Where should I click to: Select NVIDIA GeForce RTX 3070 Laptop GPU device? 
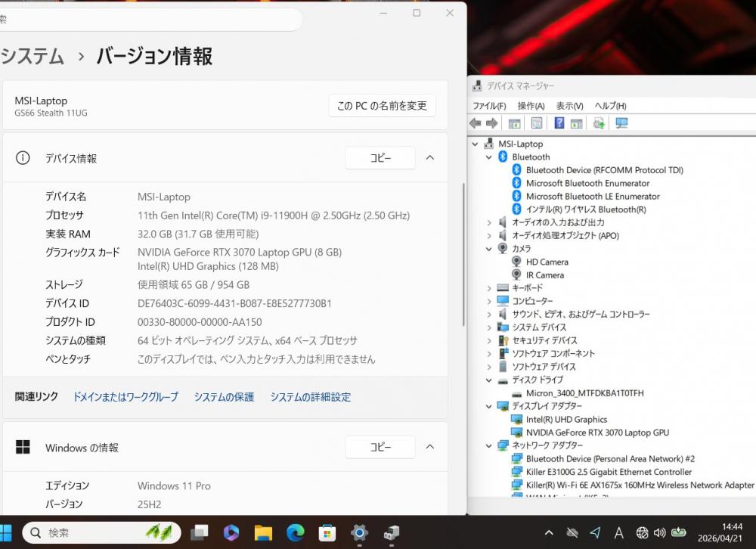(x=597, y=433)
